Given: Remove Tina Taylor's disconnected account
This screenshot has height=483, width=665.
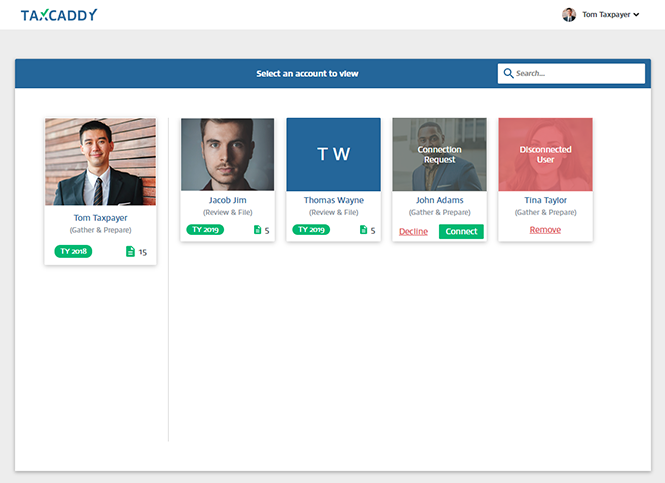Looking at the screenshot, I should (x=545, y=230).
